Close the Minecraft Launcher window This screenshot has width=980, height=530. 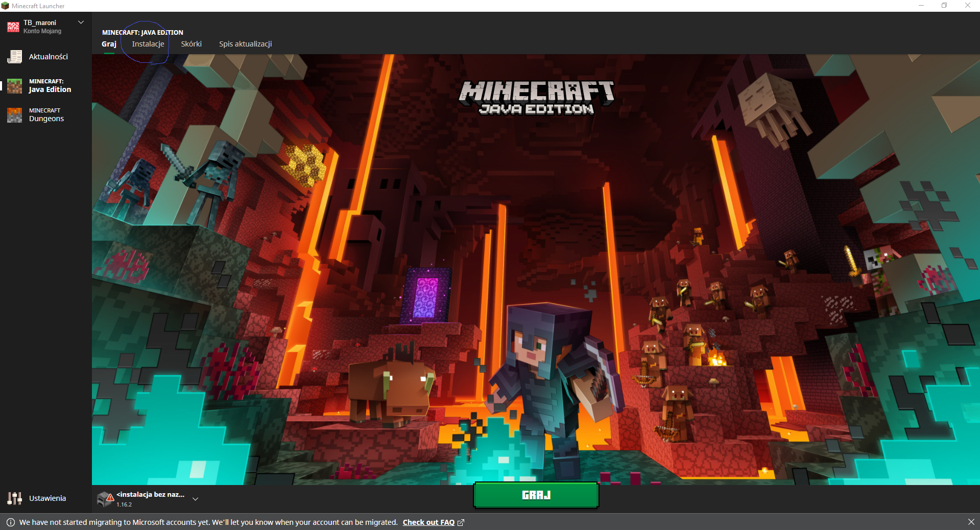(x=968, y=6)
